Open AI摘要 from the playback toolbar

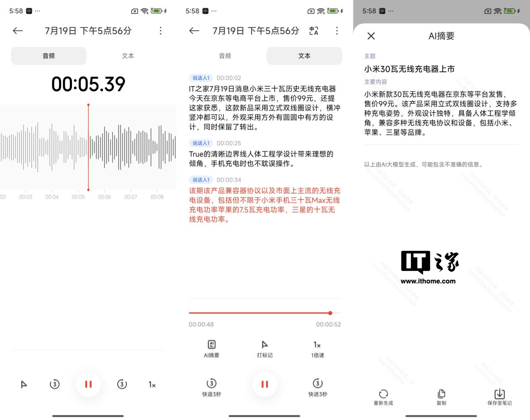tap(211, 348)
